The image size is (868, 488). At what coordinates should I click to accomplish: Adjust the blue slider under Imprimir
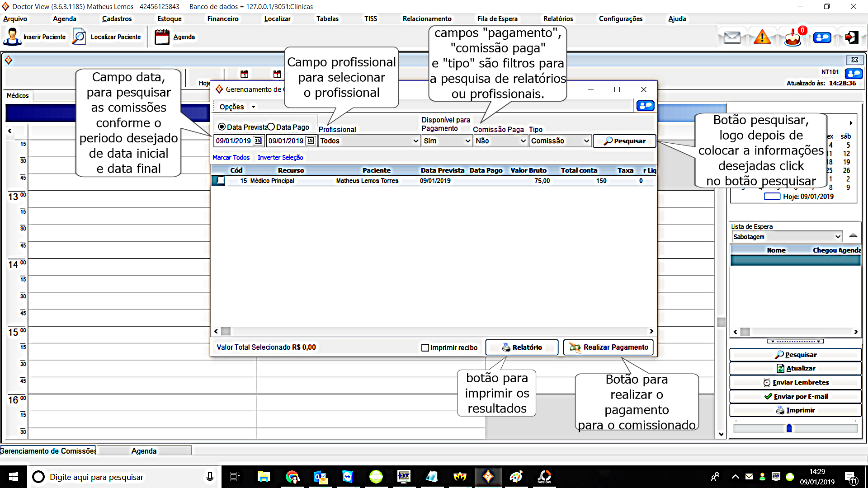click(789, 428)
